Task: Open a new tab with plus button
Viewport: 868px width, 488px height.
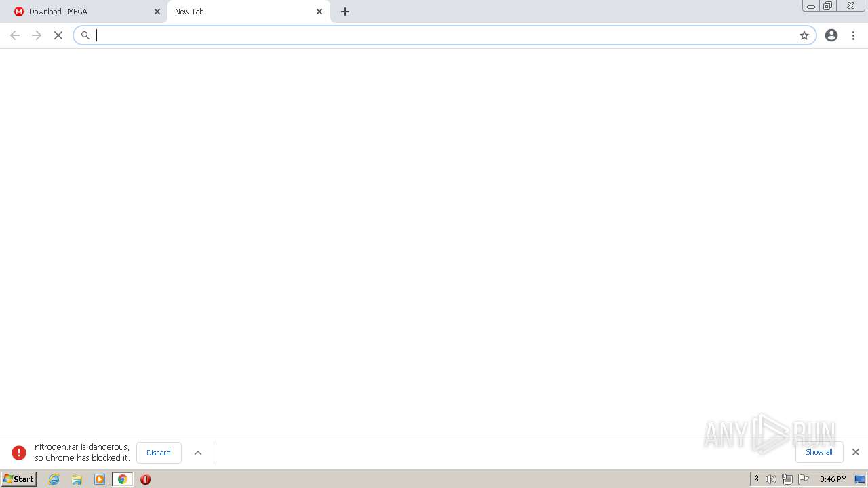Action: [x=345, y=12]
